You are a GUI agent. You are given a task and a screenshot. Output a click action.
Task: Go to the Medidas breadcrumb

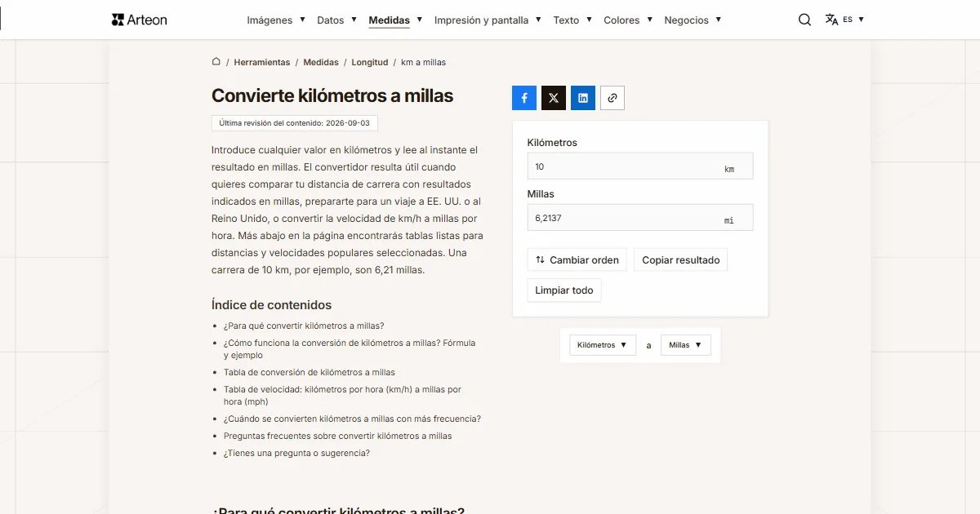click(x=321, y=62)
